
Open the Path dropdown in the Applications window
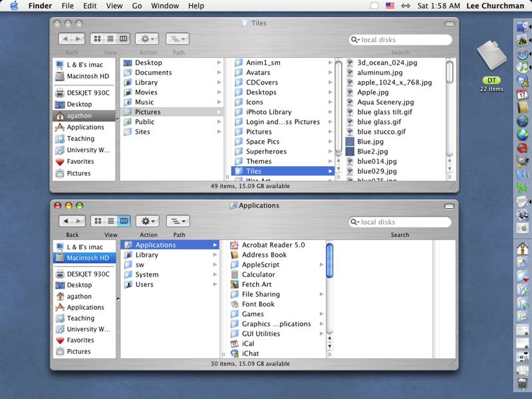point(178,221)
